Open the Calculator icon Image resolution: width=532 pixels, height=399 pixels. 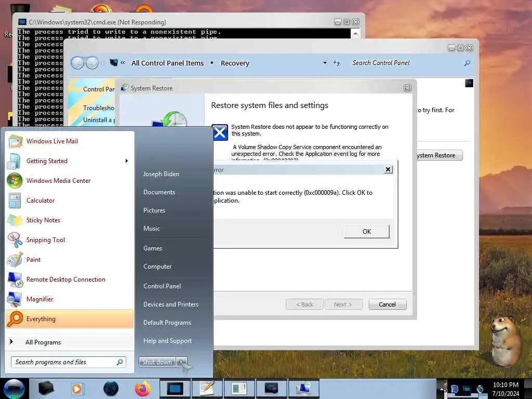[15, 201]
